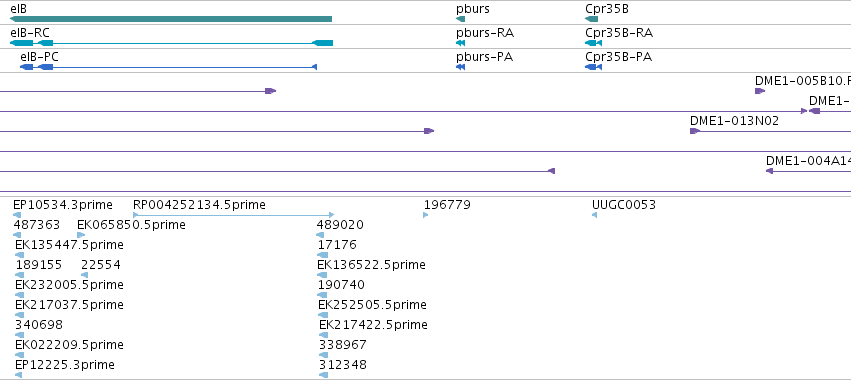The width and height of the screenshot is (851, 380).
Task: Click the pburs-PA protein arrow
Action: click(461, 67)
